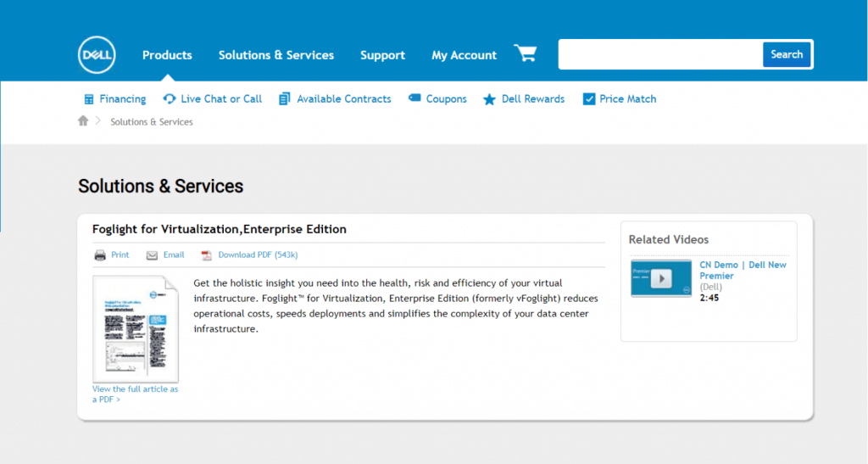Click the Search button

coord(787,54)
